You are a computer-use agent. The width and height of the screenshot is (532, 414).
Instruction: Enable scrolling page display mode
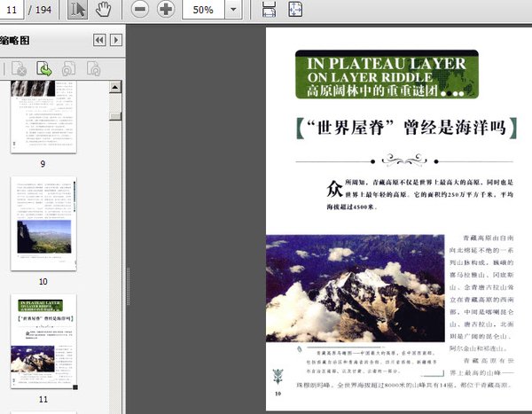(270, 10)
